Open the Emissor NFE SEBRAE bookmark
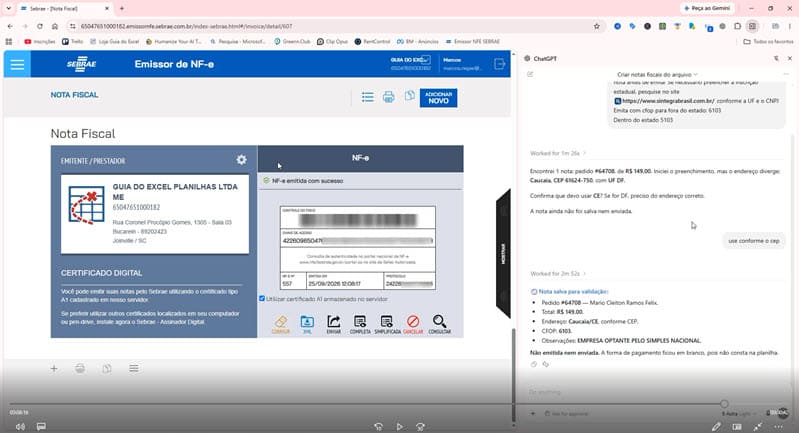 (x=472, y=41)
